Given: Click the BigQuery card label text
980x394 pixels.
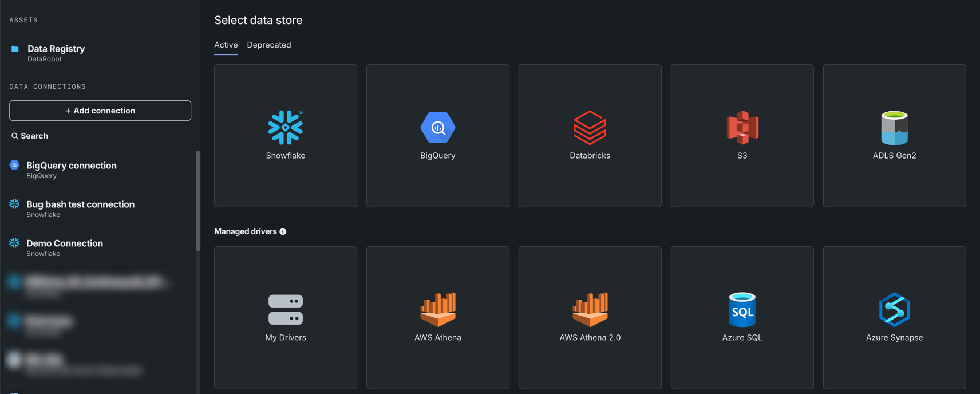Looking at the screenshot, I should point(437,156).
